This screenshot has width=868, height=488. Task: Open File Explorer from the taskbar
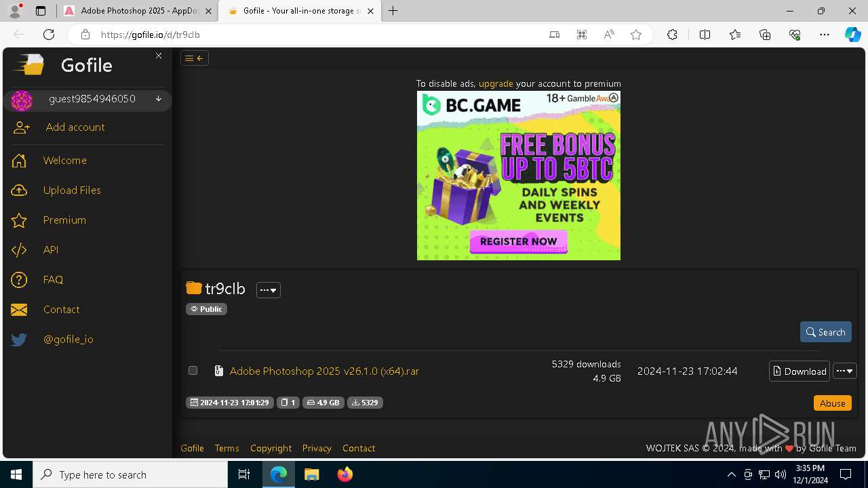click(312, 474)
